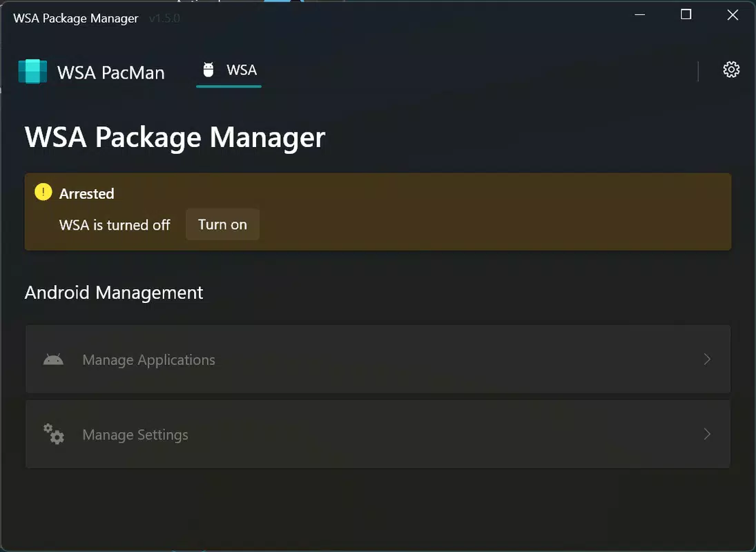Screen dimensions: 756x552
Task: Click the Android Management section heading
Action: click(114, 293)
